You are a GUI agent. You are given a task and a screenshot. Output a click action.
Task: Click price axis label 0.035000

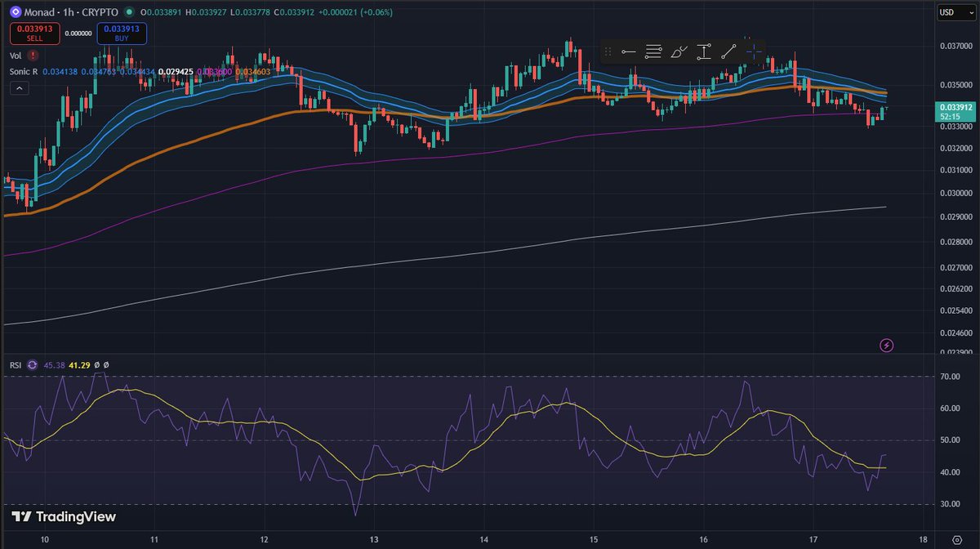point(955,84)
